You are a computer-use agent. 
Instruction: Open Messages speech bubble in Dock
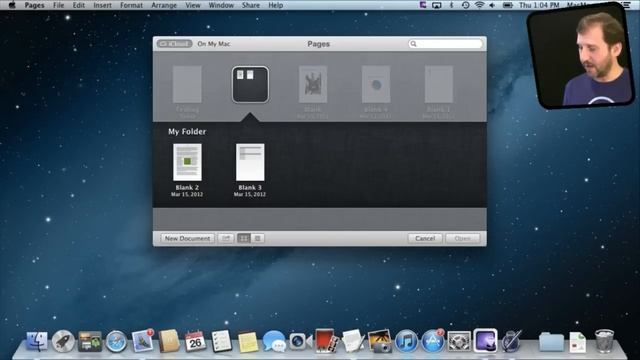pyautogui.click(x=274, y=341)
